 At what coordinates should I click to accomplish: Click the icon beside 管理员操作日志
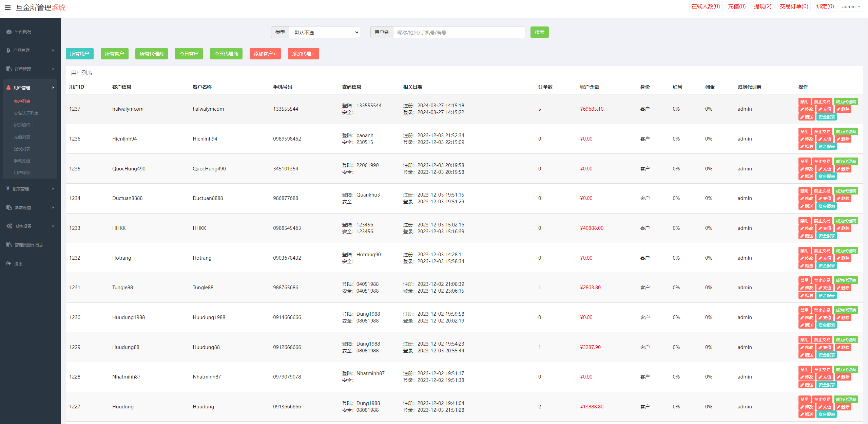[x=9, y=245]
